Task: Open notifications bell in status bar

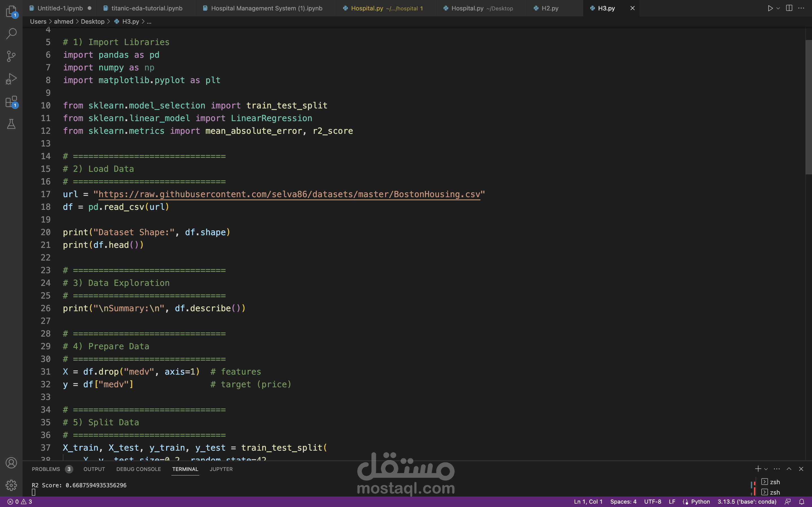Action: [802, 502]
